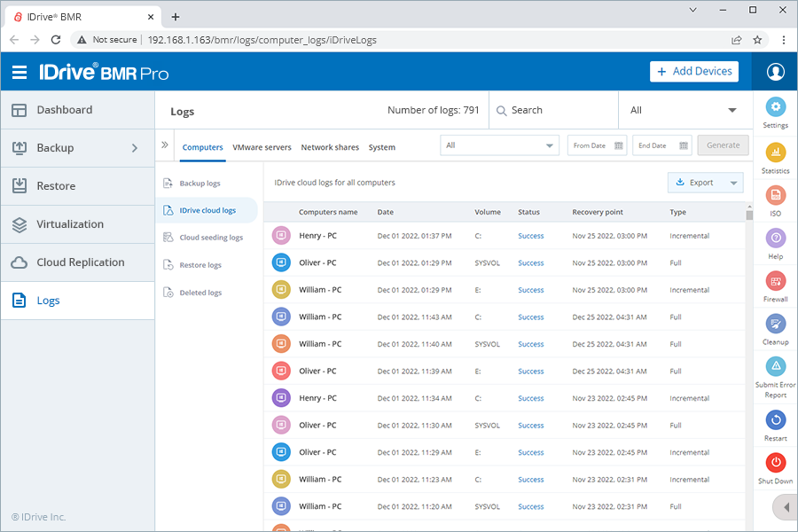Click the user account icon

[776, 71]
